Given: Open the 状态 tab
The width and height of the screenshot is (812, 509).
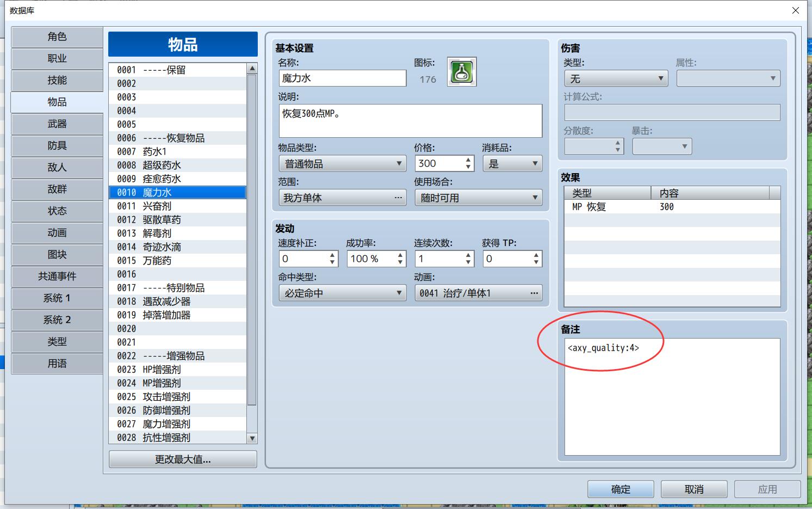Looking at the screenshot, I should click(x=57, y=211).
